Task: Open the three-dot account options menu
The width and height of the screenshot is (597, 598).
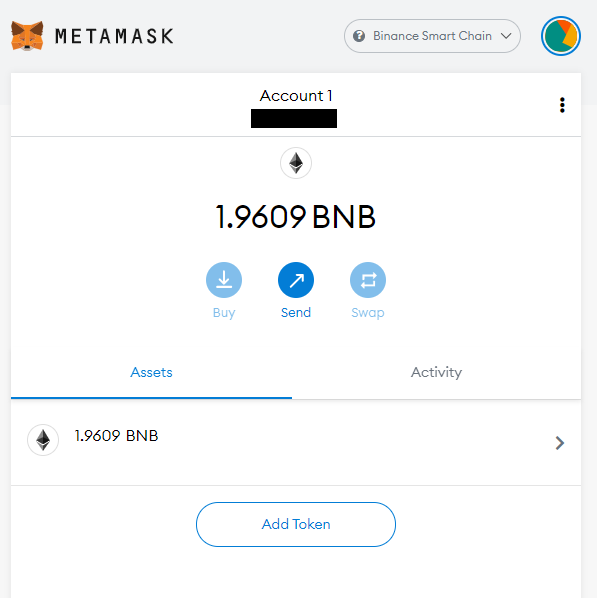Action: tap(562, 105)
